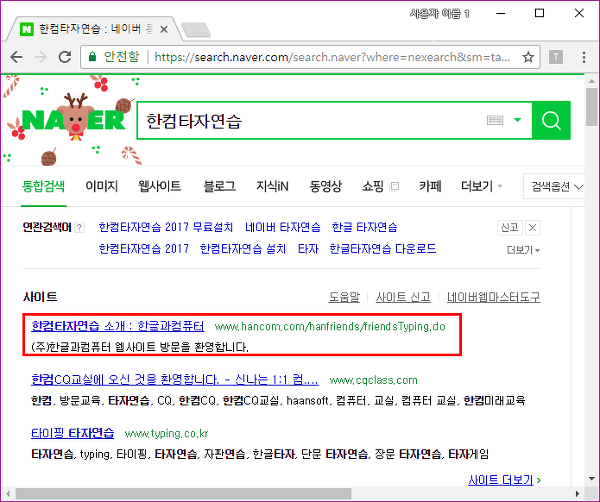Click the green Naver search magnifier button
The image size is (600, 502).
(551, 121)
